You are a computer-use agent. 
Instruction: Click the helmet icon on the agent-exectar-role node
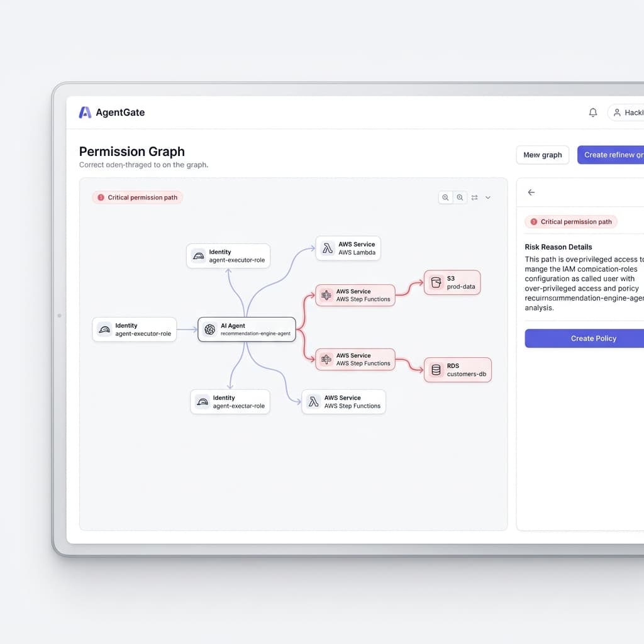point(203,402)
